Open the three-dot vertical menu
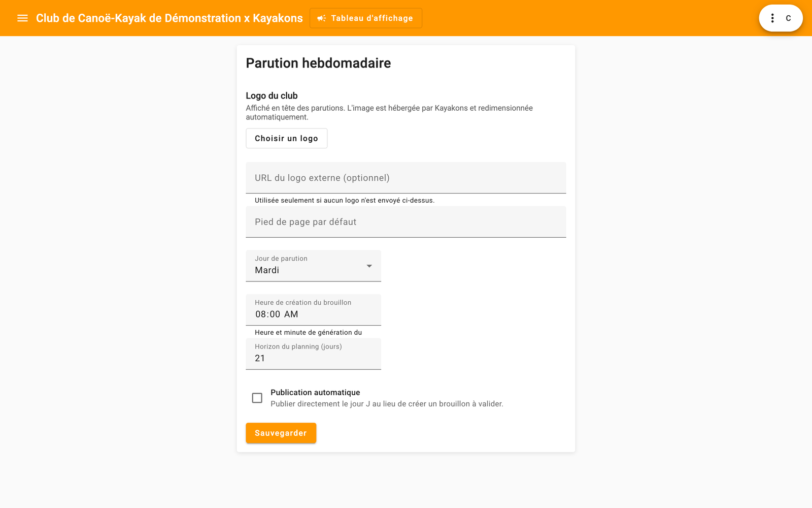This screenshot has height=508, width=812. coord(772,18)
